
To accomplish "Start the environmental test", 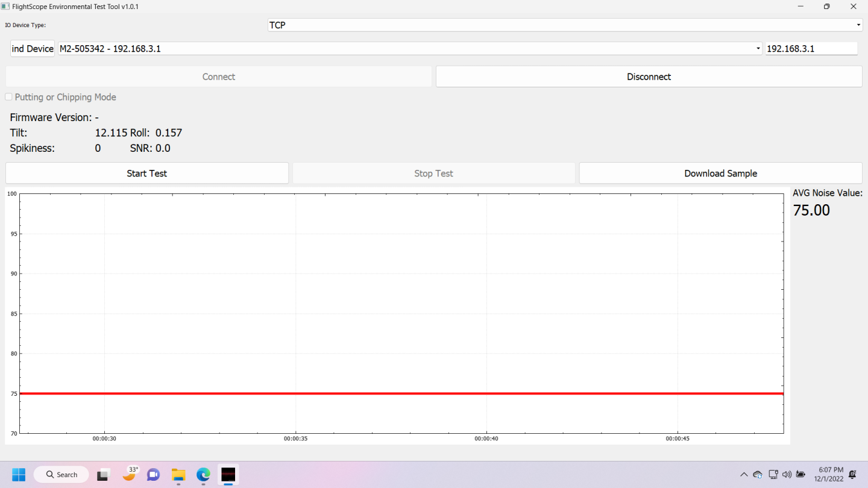I will pyautogui.click(x=147, y=173).
